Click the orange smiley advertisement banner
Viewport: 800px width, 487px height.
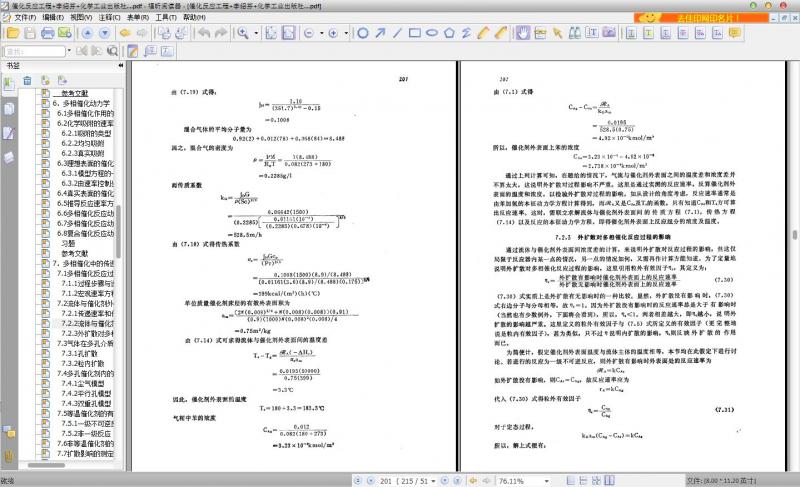(701, 17)
